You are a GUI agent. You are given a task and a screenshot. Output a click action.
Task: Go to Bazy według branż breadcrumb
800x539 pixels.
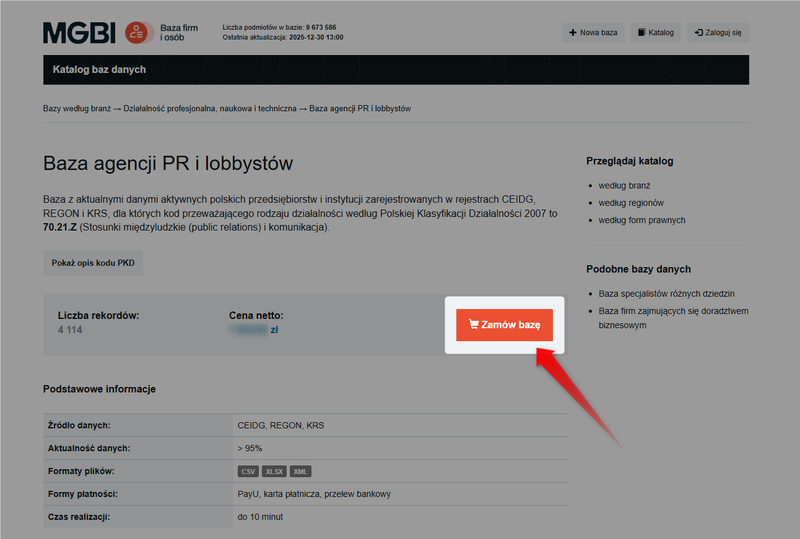(76, 108)
